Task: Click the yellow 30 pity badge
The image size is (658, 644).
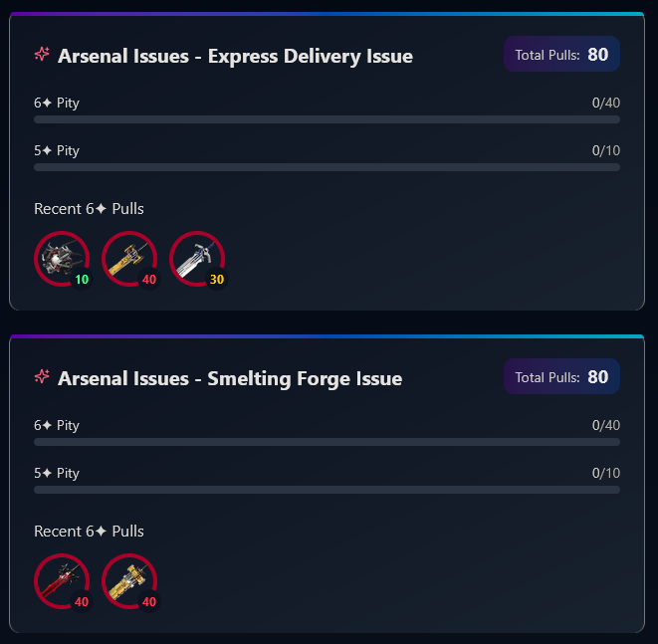Action: pyautogui.click(x=217, y=279)
